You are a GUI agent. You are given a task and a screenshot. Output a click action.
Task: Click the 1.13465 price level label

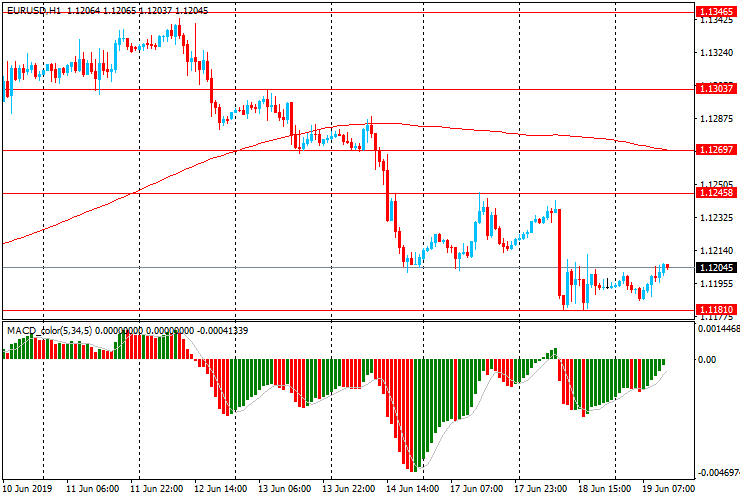(x=716, y=12)
